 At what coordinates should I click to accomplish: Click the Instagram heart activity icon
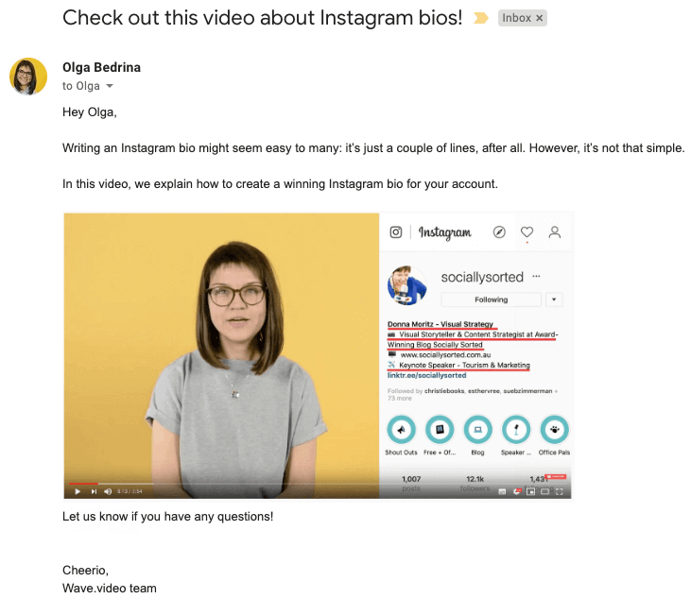(x=527, y=232)
